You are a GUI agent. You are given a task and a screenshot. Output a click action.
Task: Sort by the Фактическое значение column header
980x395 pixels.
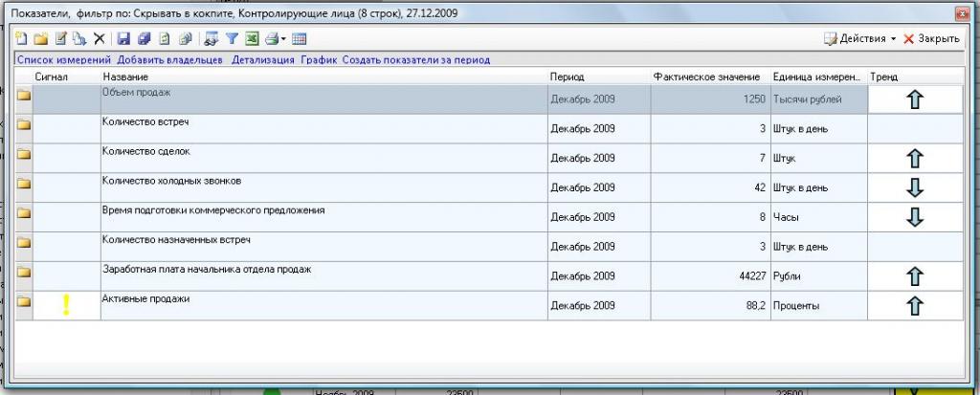(706, 76)
